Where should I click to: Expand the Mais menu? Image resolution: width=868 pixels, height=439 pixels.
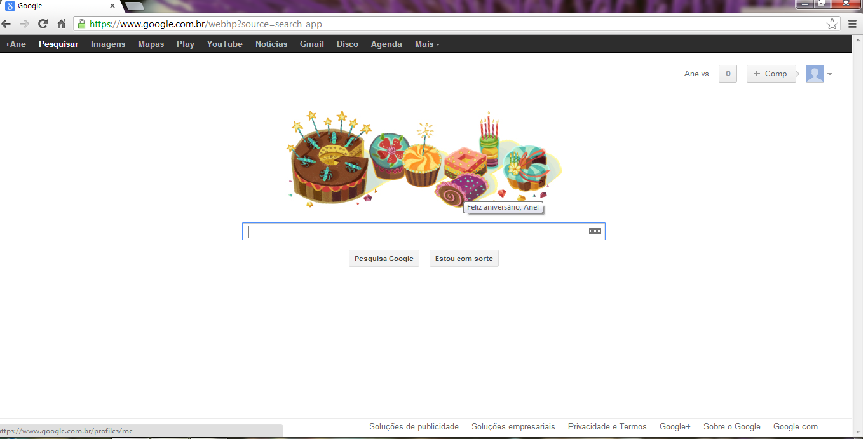tap(427, 44)
